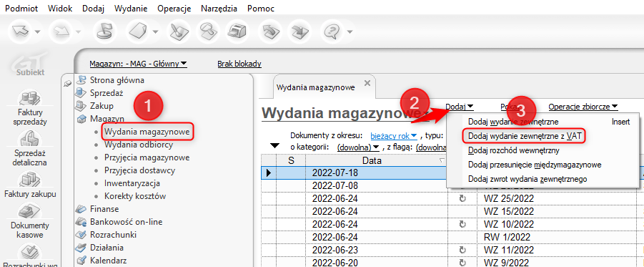Viewport: 644px width, 267px height.
Task: Click status icon in WZ 25/2022 row
Action: (x=462, y=198)
